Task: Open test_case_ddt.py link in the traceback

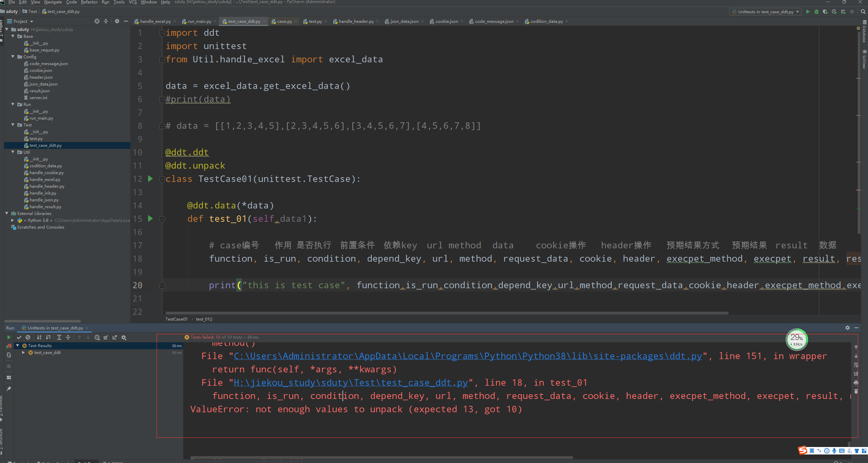Action: pyautogui.click(x=351, y=383)
